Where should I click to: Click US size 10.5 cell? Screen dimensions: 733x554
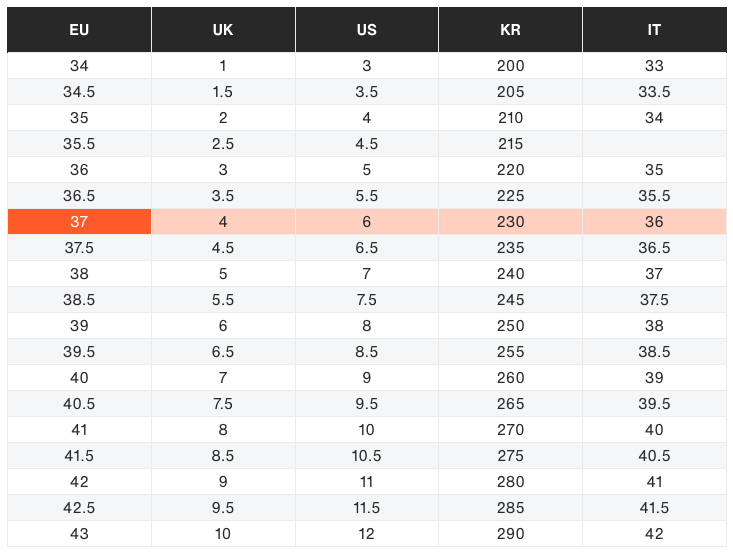366,455
